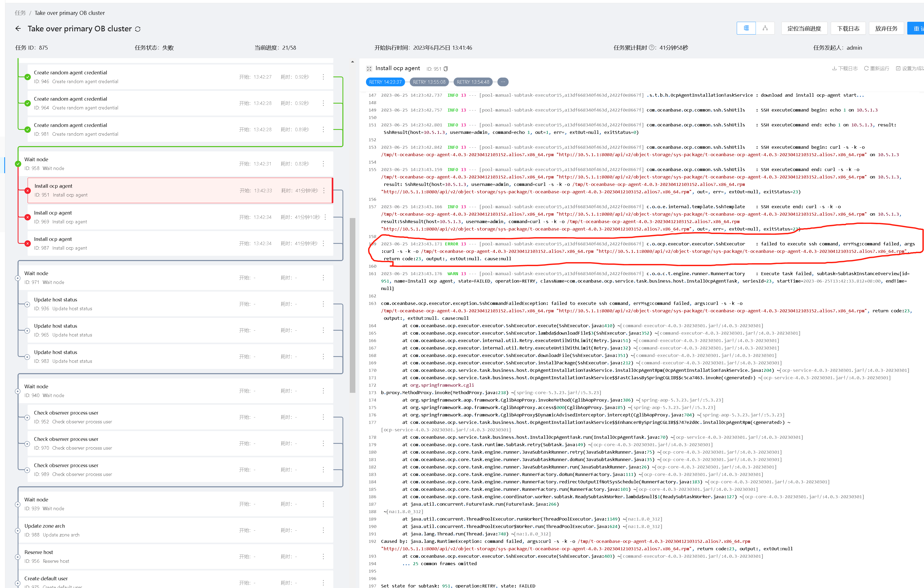Screen dimensions: 924x588
Task: Click 放弃任务 button
Action: pyautogui.click(x=886, y=28)
